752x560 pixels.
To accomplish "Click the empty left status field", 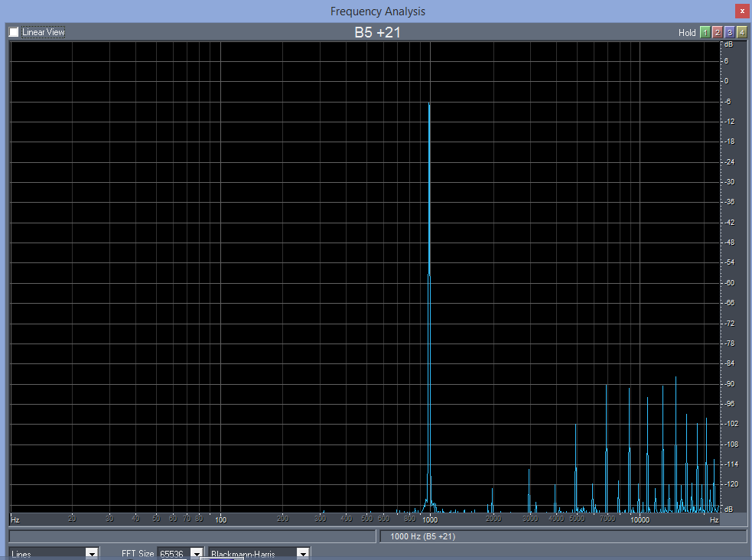I will [192, 536].
